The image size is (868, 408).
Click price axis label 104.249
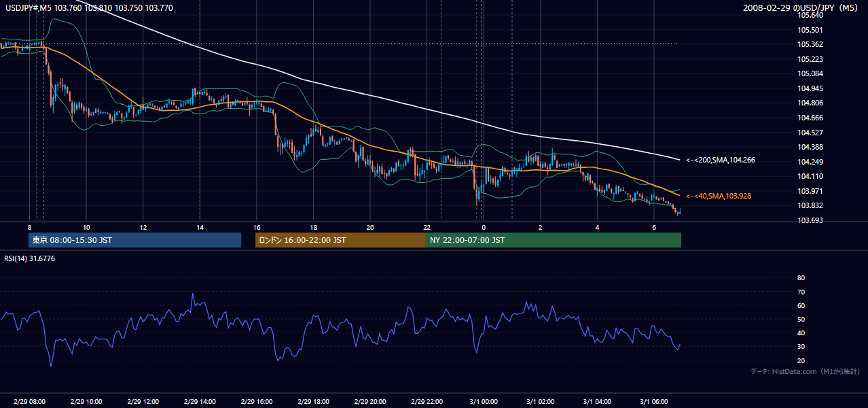click(x=810, y=162)
